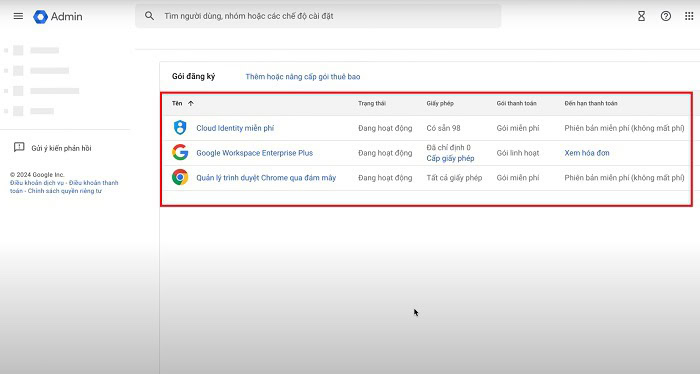Screen dimensions: 700x374
Task: Click the Giấy phép column header
Action: pos(440,103)
